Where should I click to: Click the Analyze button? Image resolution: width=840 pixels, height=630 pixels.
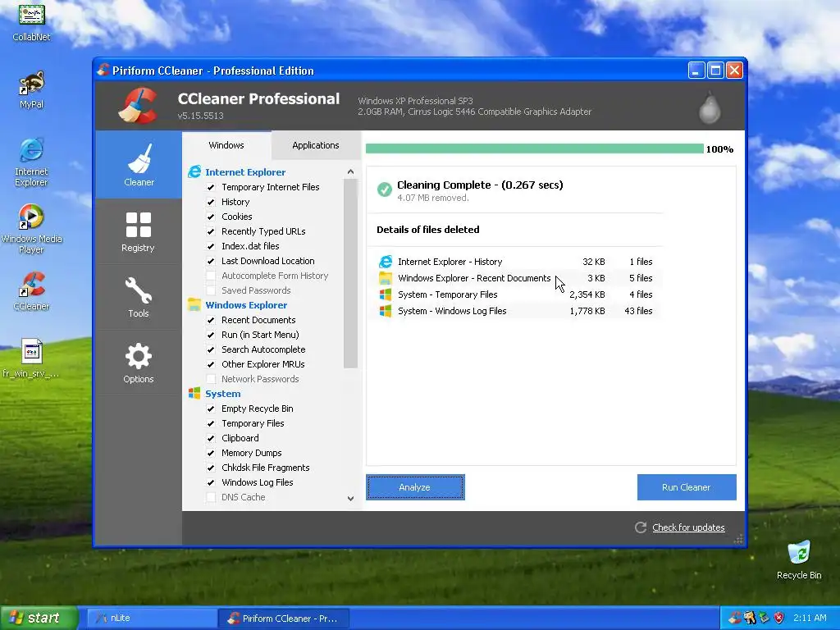click(415, 487)
